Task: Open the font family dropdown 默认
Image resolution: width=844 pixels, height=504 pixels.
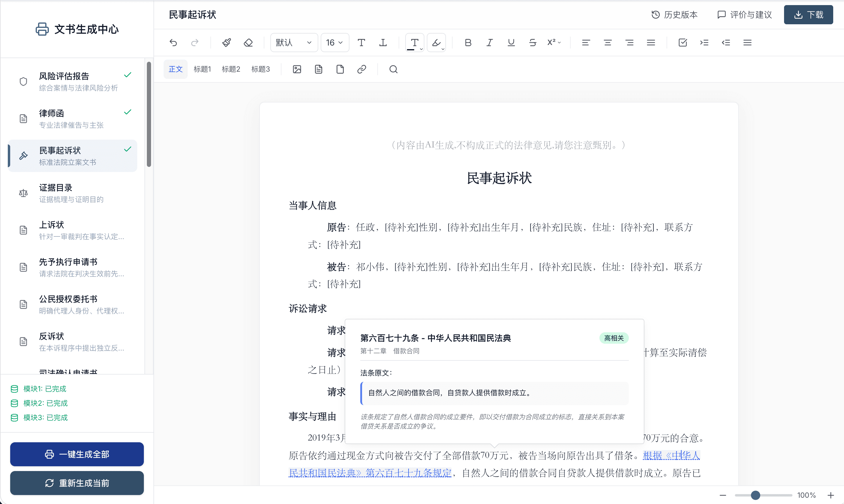Action: [294, 43]
